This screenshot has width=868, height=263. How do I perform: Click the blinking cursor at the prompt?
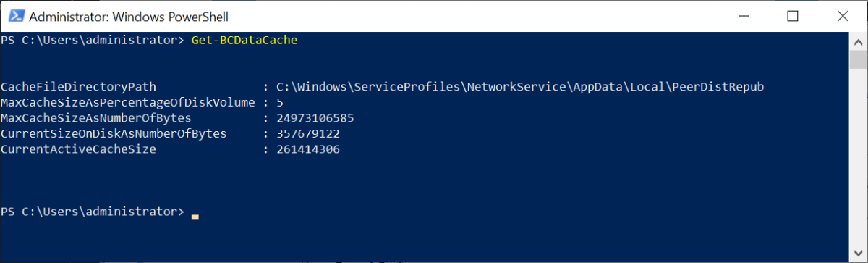point(195,215)
